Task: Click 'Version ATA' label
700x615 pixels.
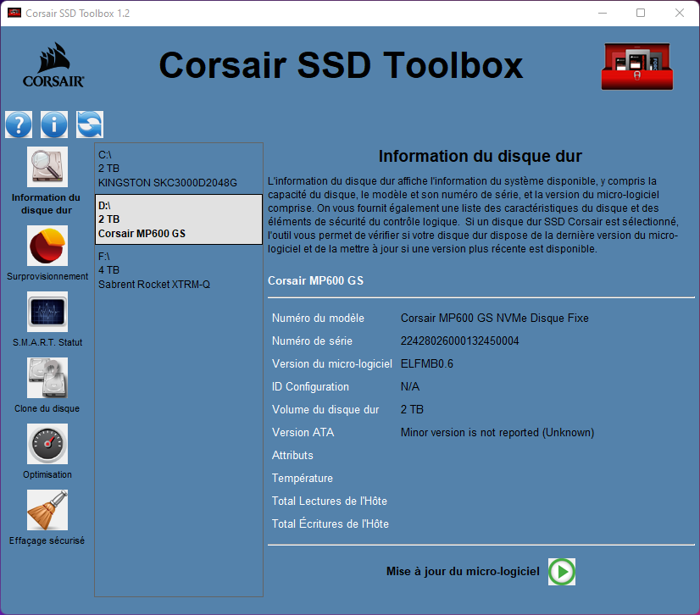Action: coord(303,433)
